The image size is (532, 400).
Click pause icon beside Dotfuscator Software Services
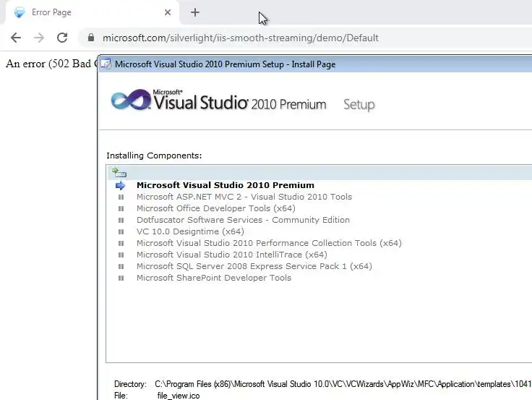[x=121, y=220]
